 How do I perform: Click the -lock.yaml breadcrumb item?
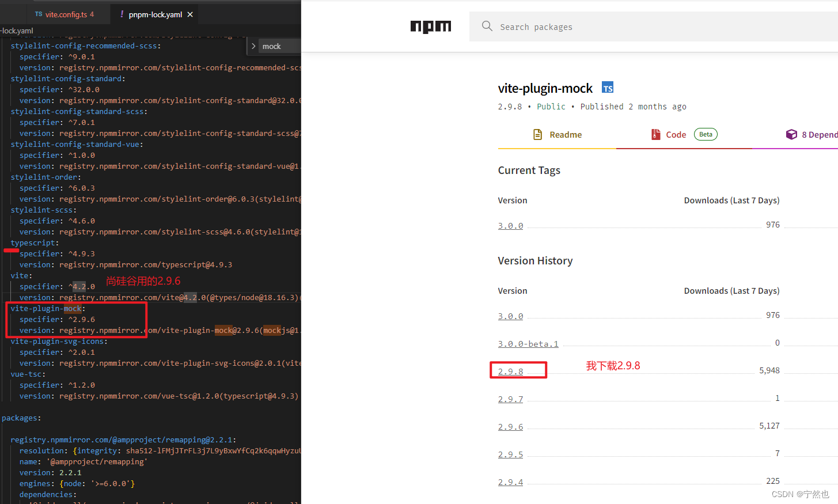(x=17, y=31)
